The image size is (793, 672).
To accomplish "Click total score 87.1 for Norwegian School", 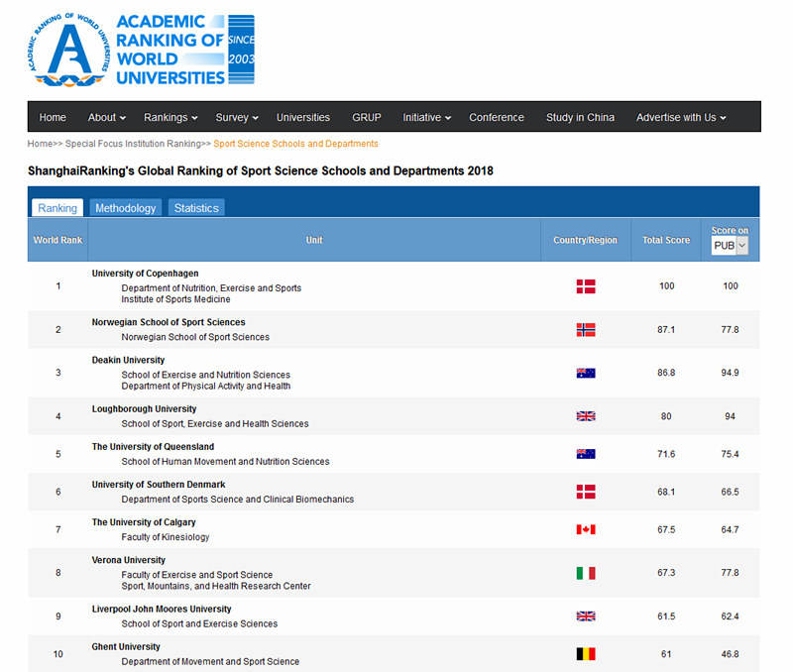I will coord(666,330).
